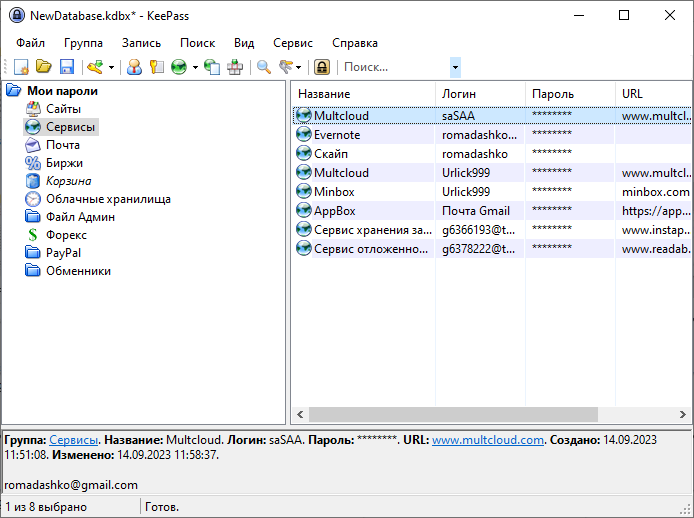This screenshot has height=518, width=694.
Task: Select the Форекс group
Action: 66,235
